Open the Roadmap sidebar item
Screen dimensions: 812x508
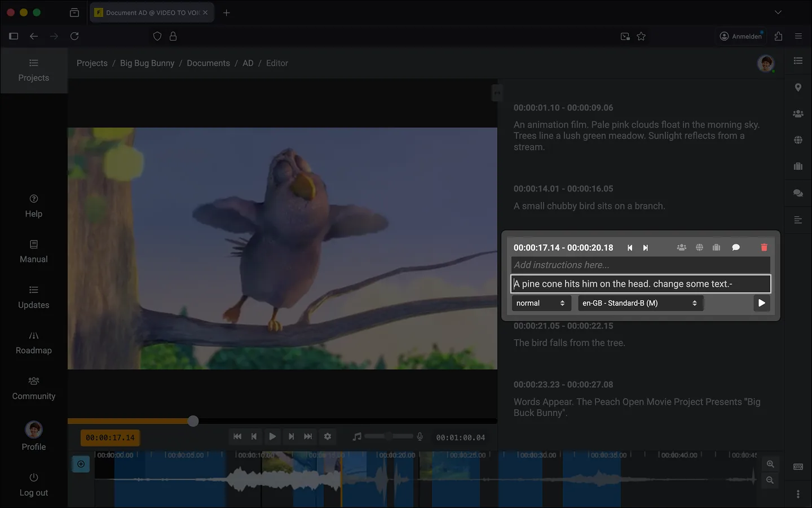coord(34,343)
